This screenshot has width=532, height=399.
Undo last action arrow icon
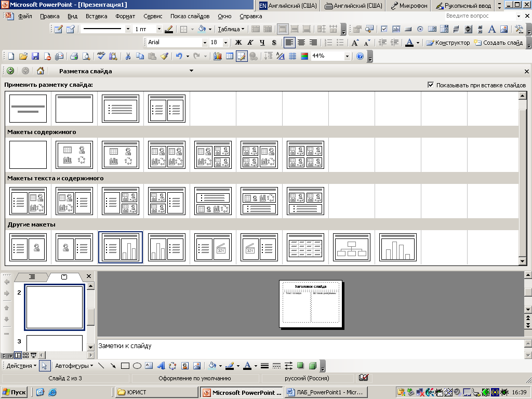[x=179, y=56]
